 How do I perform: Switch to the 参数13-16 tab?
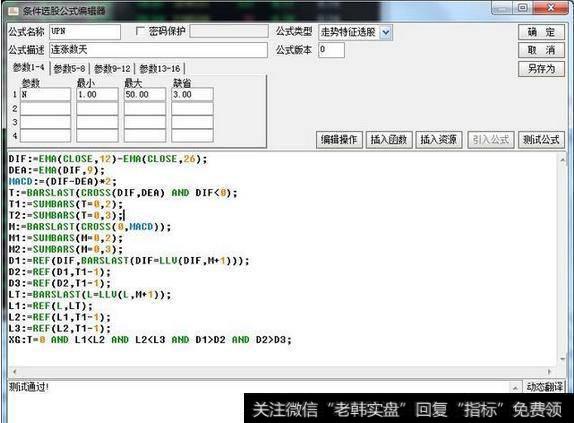pos(160,68)
